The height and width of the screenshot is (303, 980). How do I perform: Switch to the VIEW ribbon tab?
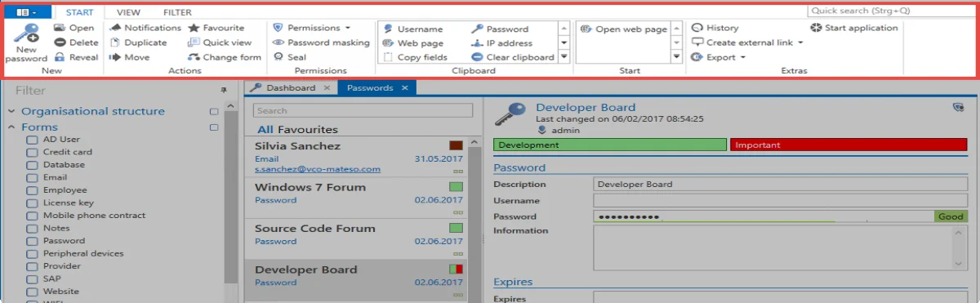click(x=128, y=12)
